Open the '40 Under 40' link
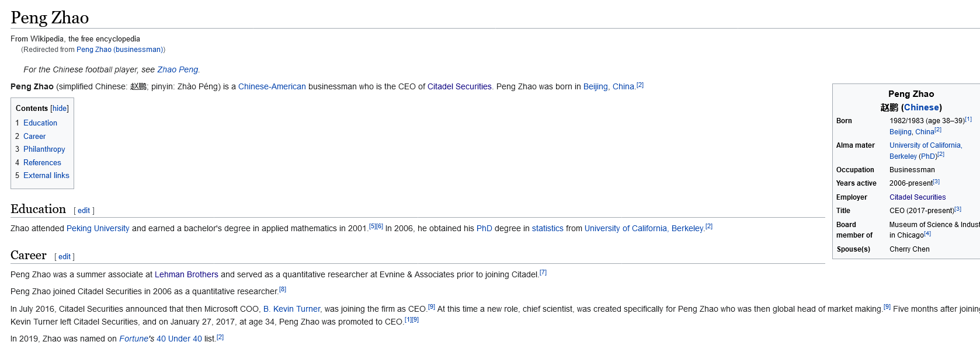The width and height of the screenshot is (980, 359). pyautogui.click(x=179, y=339)
